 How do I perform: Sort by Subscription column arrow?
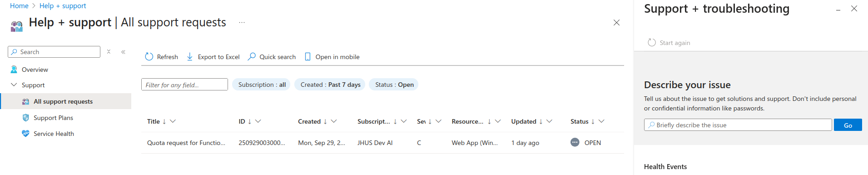tap(395, 121)
